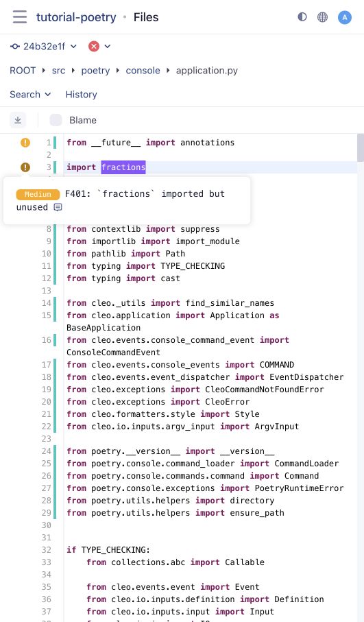
Task: Click the orange warning icon on line 1
Action: pyautogui.click(x=25, y=143)
